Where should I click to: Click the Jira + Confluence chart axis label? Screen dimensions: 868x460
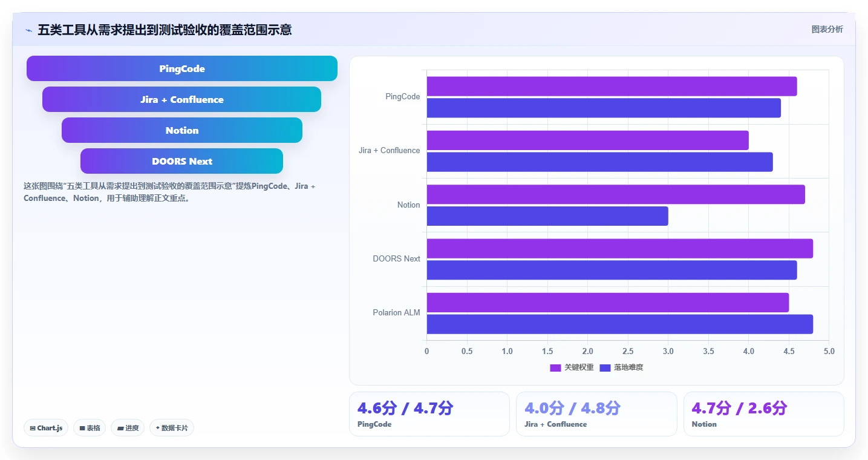389,151
